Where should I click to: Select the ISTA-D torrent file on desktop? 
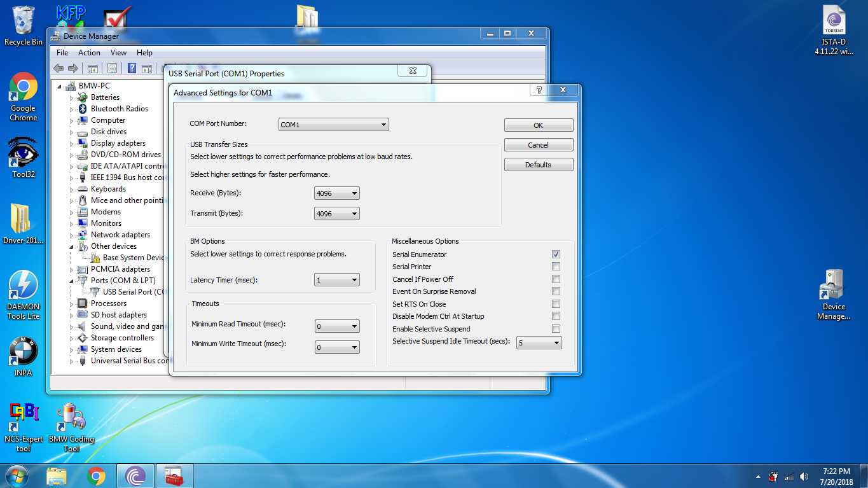(x=834, y=31)
